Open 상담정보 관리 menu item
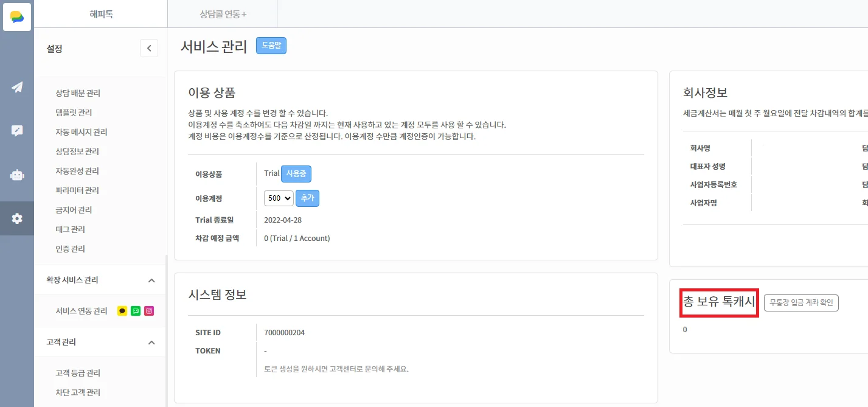 (77, 151)
